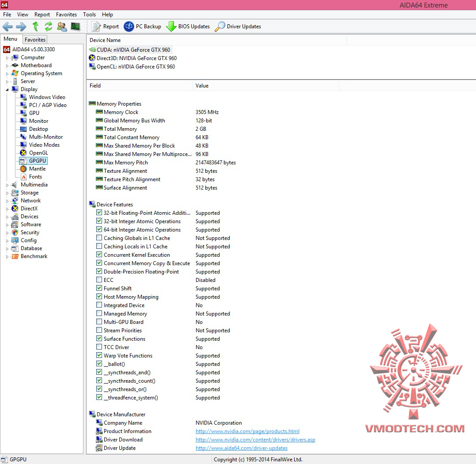Open Fonts tree item

31,177
